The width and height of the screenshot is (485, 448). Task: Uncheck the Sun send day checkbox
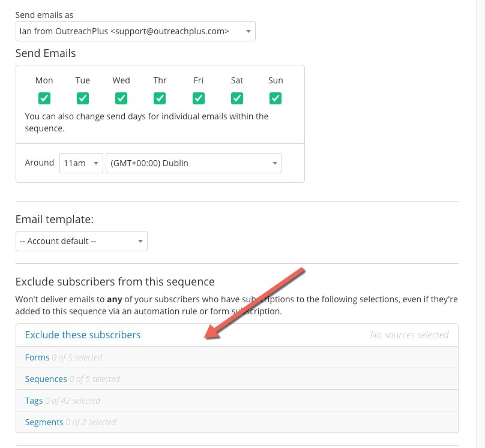[x=276, y=98]
